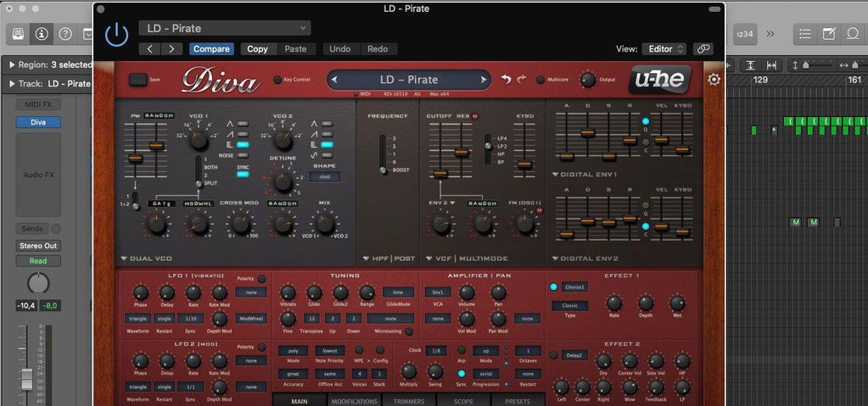Open Delay2 effect selector dropdown
Image resolution: width=868 pixels, height=406 pixels.
pyautogui.click(x=574, y=355)
